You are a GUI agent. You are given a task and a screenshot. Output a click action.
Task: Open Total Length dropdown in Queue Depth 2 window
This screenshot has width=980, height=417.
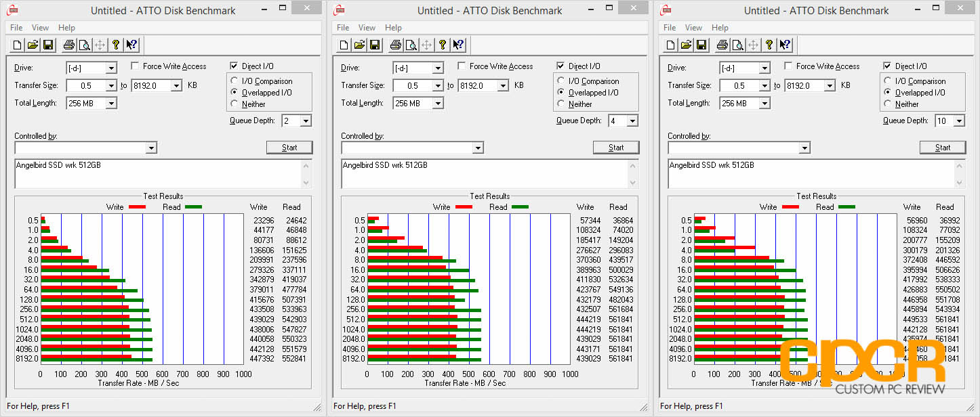pos(111,103)
